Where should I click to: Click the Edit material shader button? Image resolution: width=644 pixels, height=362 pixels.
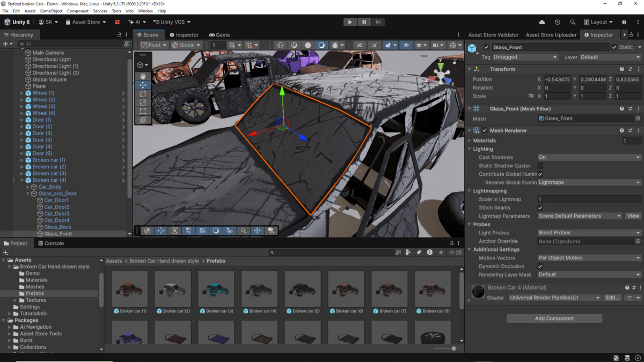612,298
